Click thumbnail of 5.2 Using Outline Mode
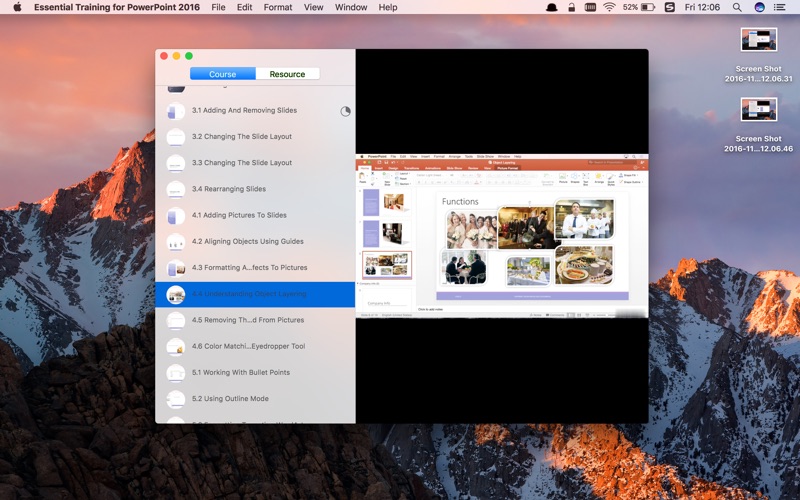Image resolution: width=800 pixels, height=500 pixels. click(176, 399)
